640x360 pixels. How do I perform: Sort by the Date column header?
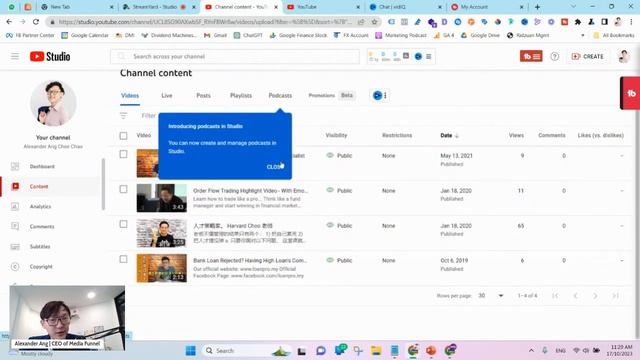(449, 136)
